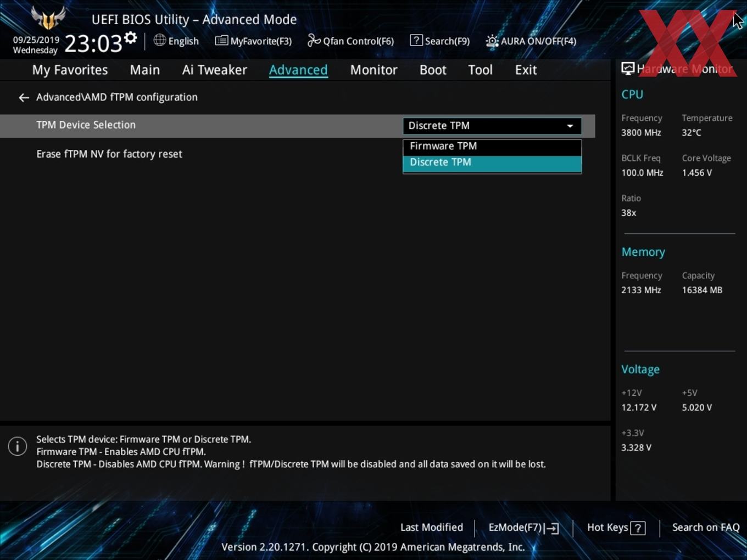Show the Hot Keys list

[x=607, y=528]
